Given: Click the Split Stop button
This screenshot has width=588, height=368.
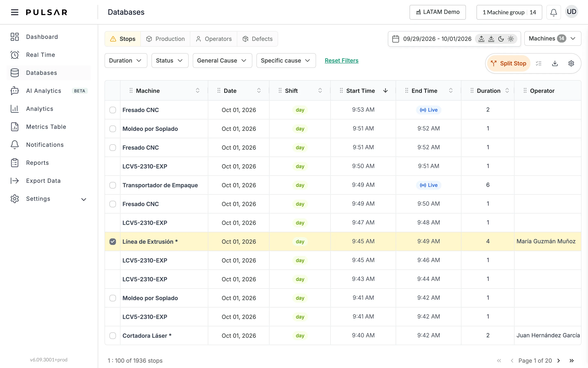Looking at the screenshot, I should click(509, 64).
